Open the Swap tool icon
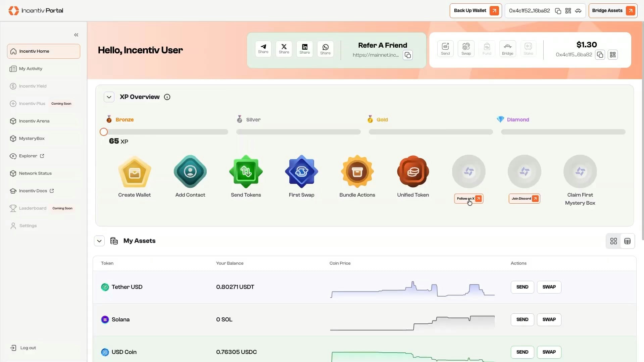The width and height of the screenshot is (644, 362). (x=466, y=48)
